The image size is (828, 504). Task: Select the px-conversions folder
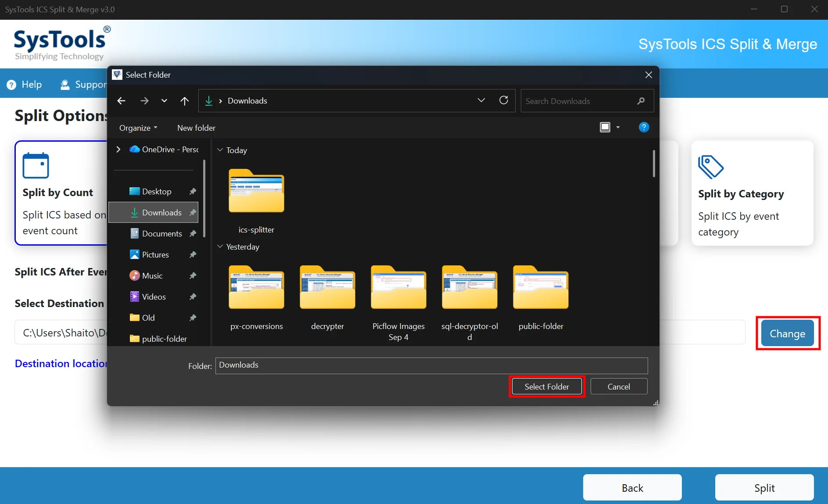pyautogui.click(x=256, y=298)
